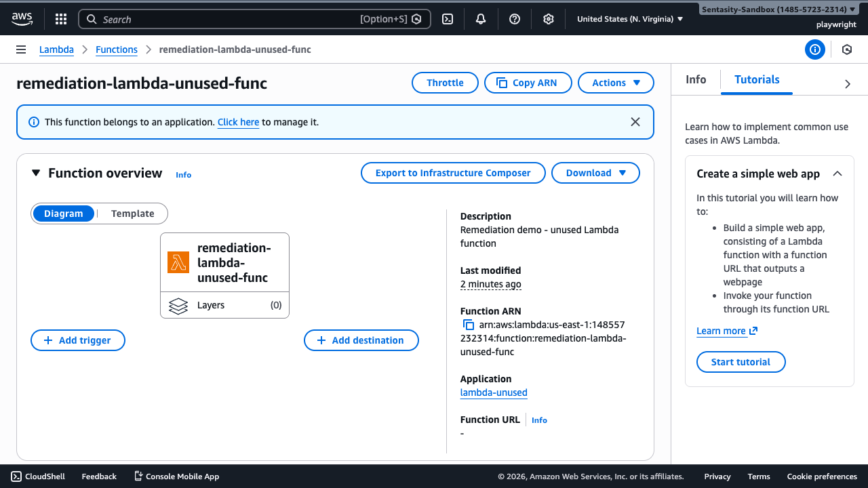
Task: Click the Throttle button
Action: click(444, 82)
